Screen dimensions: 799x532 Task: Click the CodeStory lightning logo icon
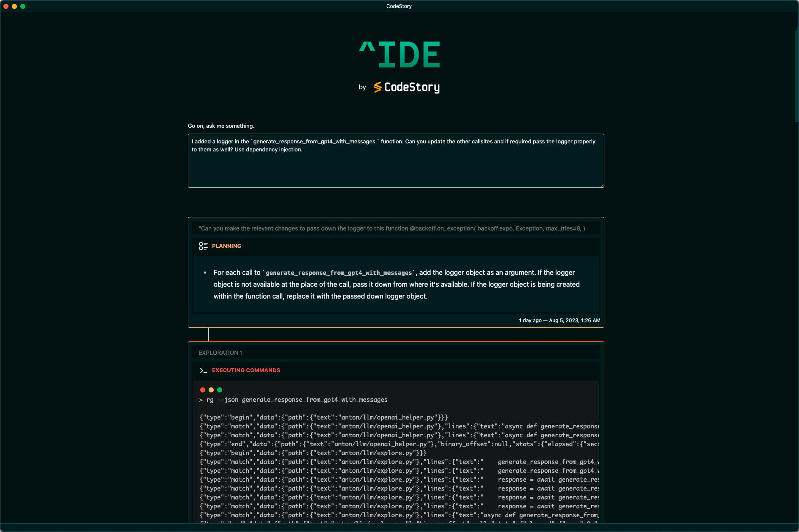377,87
